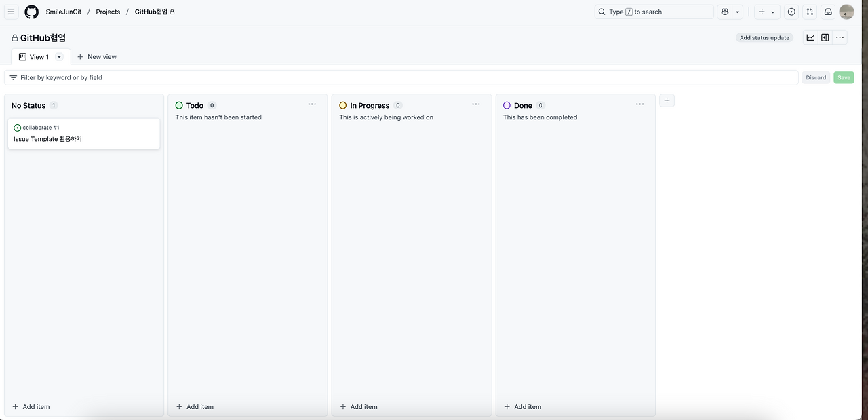Click the filter icon in filter bar
Image resolution: width=868 pixels, height=420 pixels.
tap(14, 77)
